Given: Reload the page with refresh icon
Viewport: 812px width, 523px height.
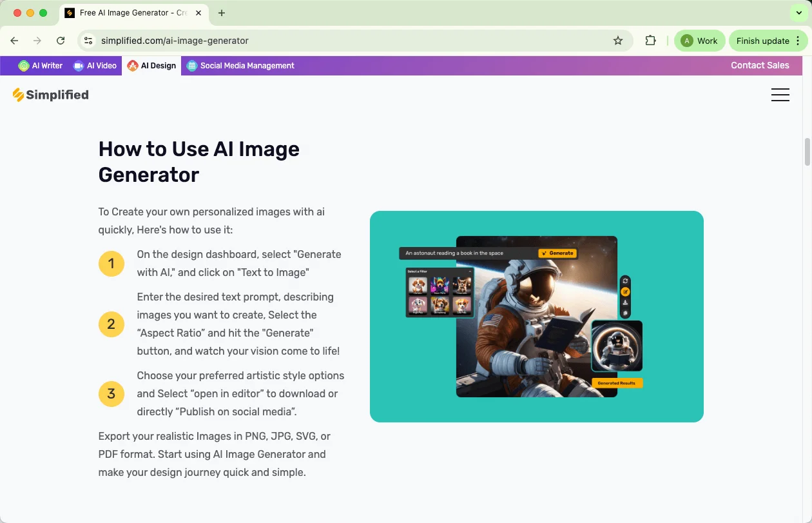Looking at the screenshot, I should [61, 41].
